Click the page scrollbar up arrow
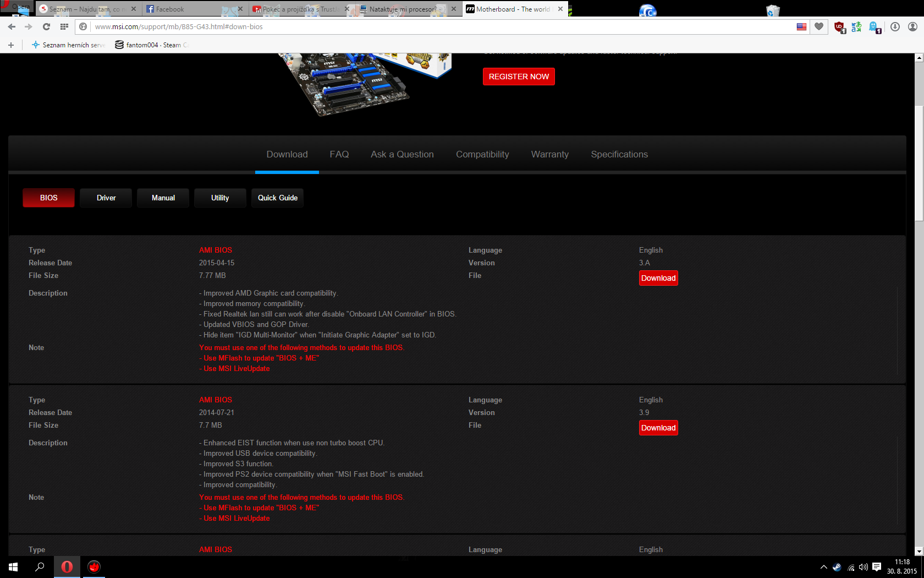 919,57
